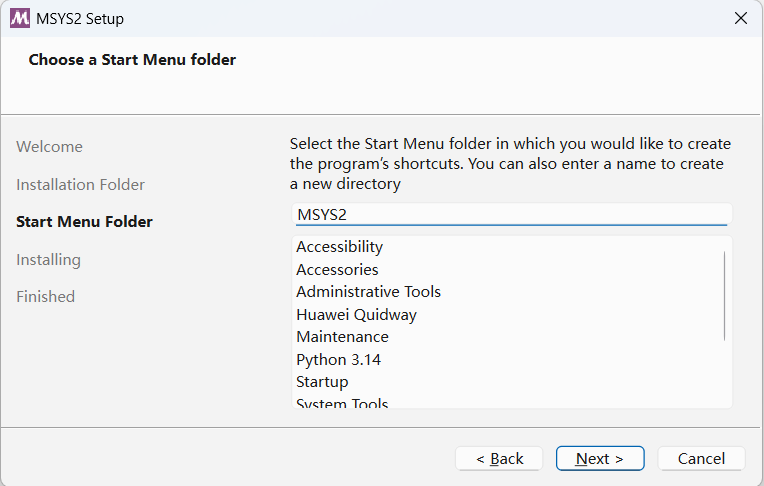Choose Python 3.14 from the folder list
This screenshot has width=764, height=486.
[x=338, y=359]
